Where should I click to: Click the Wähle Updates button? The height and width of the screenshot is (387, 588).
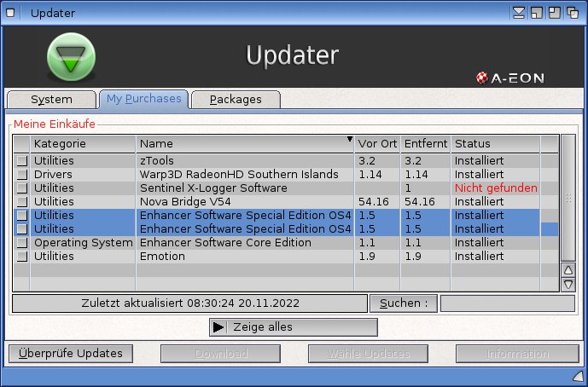click(x=368, y=354)
